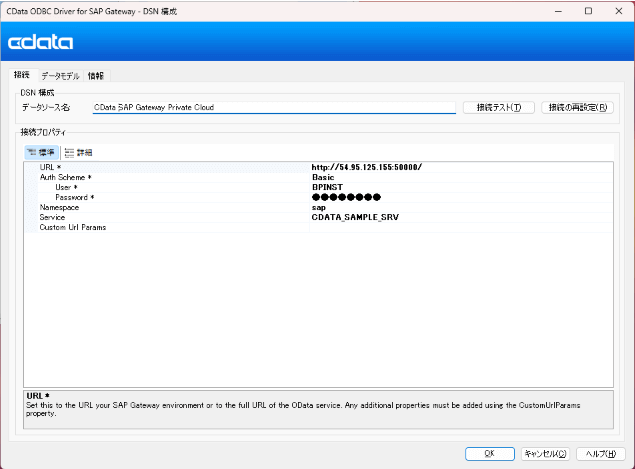Viewport: 635px width, 469px height.
Task: Switch to the 接続 tab
Action: [x=22, y=75]
